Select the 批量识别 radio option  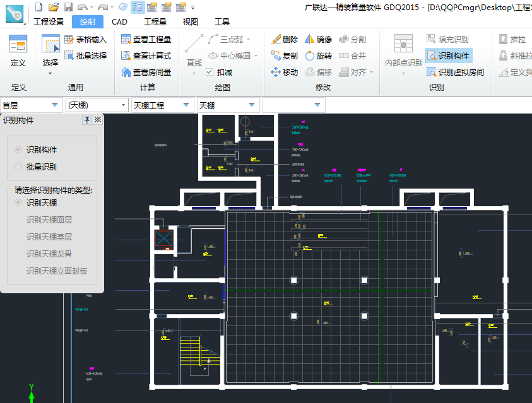tap(18, 166)
